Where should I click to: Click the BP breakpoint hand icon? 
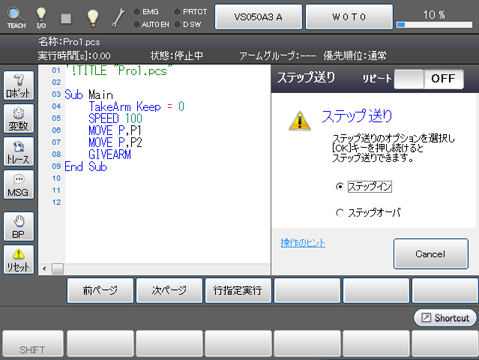19,226
